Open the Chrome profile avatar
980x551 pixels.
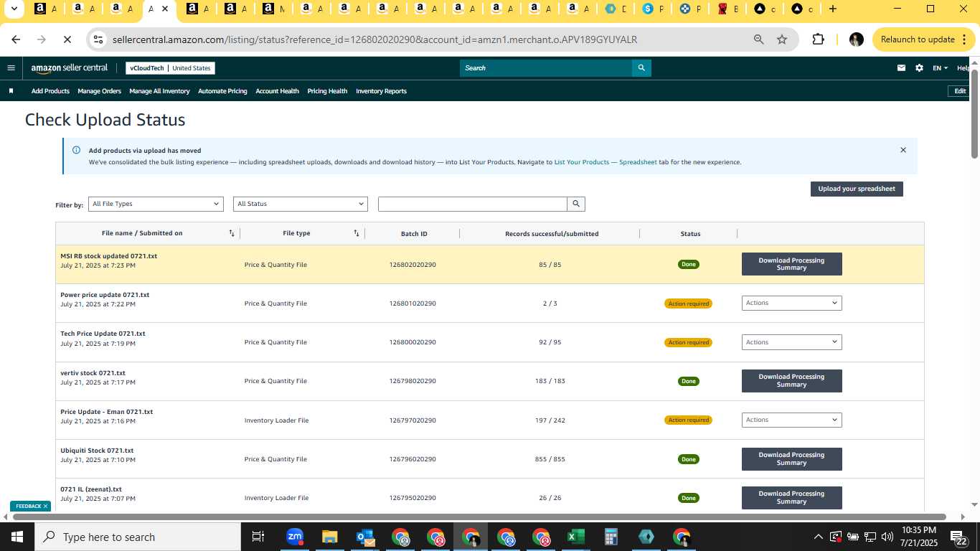click(856, 39)
